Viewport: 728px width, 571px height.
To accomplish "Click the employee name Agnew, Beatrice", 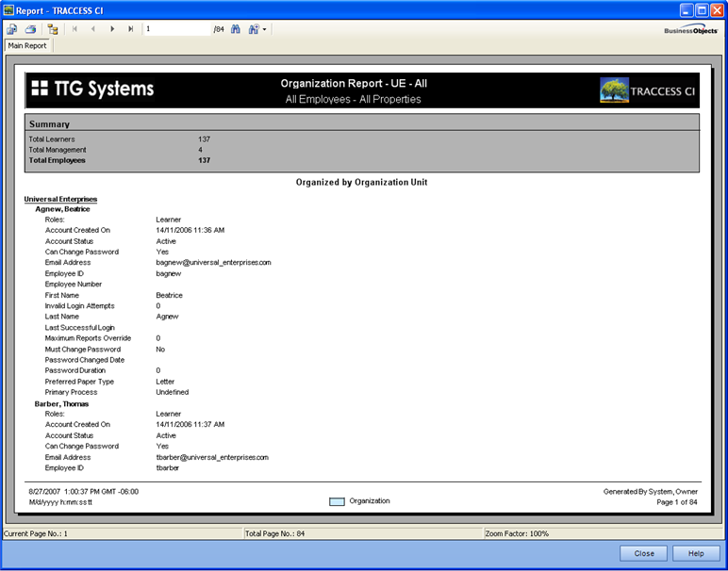I will click(62, 209).
